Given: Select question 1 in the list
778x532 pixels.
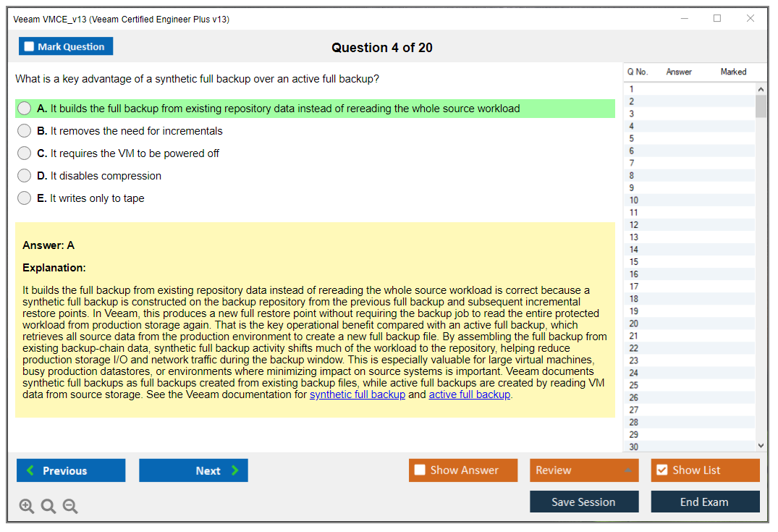Looking at the screenshot, I should coord(689,89).
